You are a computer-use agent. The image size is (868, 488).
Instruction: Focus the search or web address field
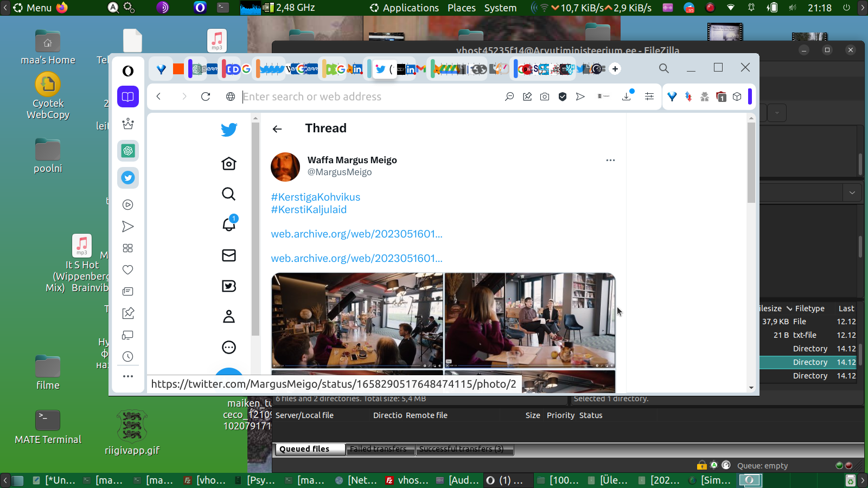(x=369, y=97)
